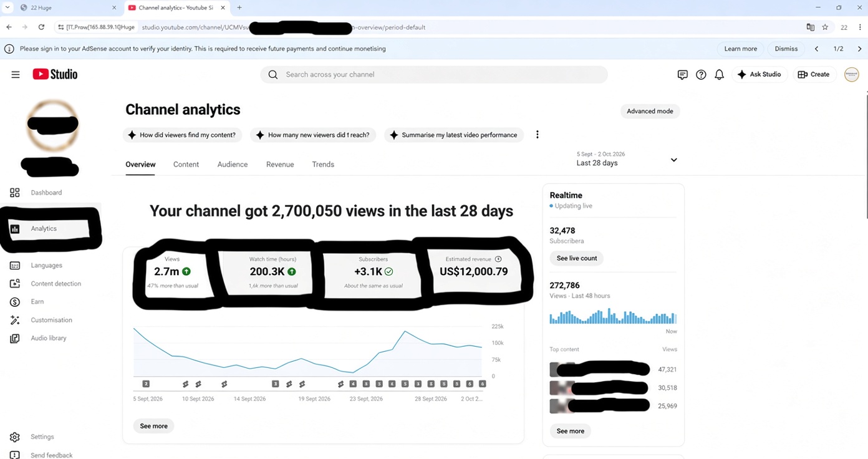Click See live count under subscribers
The width and height of the screenshot is (868, 459).
[x=577, y=258]
